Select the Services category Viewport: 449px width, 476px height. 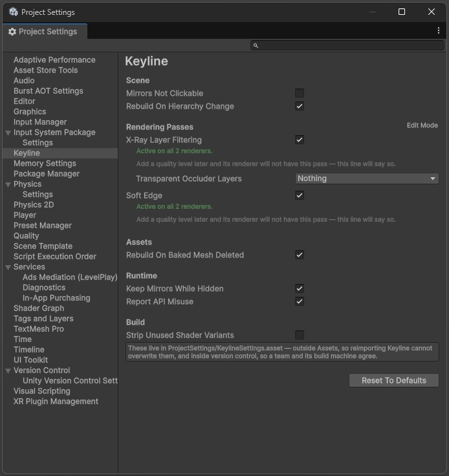(x=29, y=267)
